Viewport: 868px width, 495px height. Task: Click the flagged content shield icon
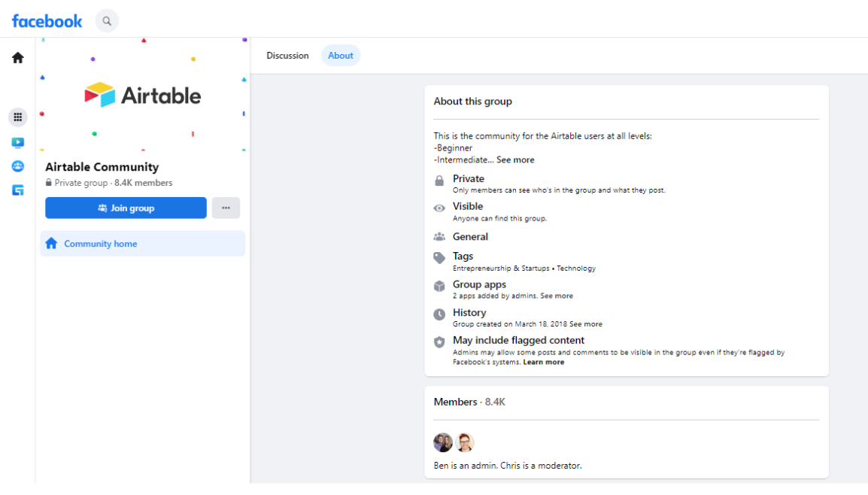click(x=439, y=342)
